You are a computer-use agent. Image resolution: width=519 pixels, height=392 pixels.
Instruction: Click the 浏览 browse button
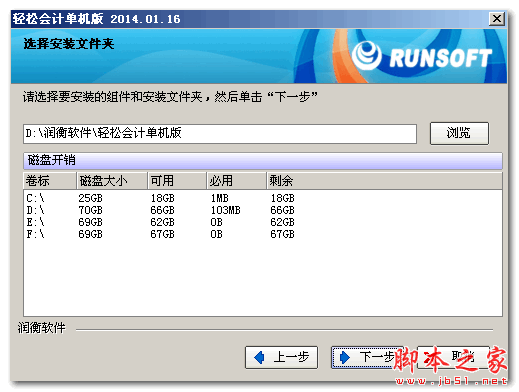[x=459, y=133]
